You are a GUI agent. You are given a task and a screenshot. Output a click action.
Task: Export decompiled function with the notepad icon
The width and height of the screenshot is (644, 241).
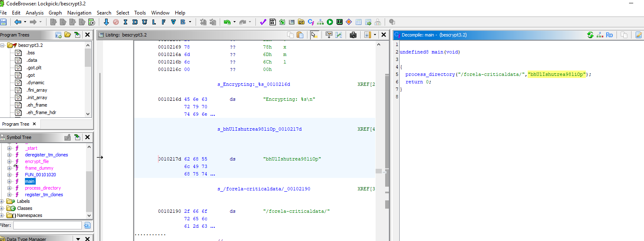[x=639, y=35]
